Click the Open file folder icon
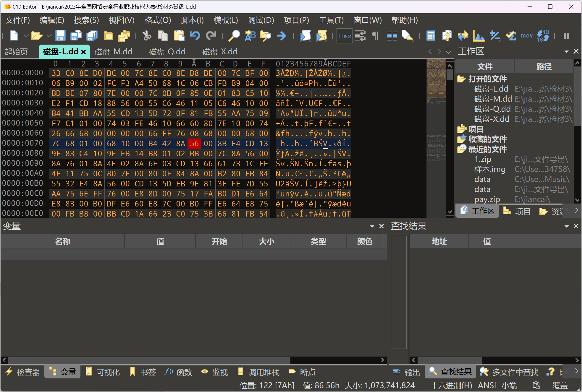582x392 pixels. (x=37, y=36)
